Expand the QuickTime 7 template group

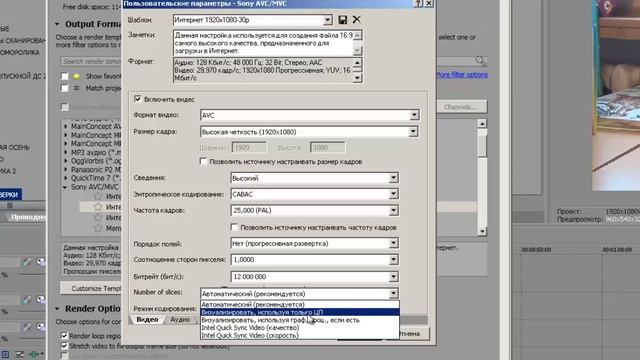[x=66, y=178]
